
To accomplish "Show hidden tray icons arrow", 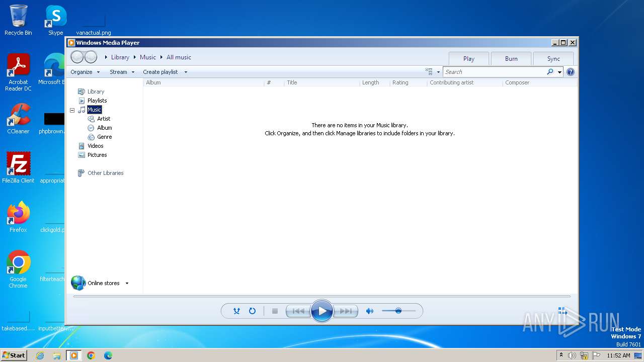I will tap(561, 355).
